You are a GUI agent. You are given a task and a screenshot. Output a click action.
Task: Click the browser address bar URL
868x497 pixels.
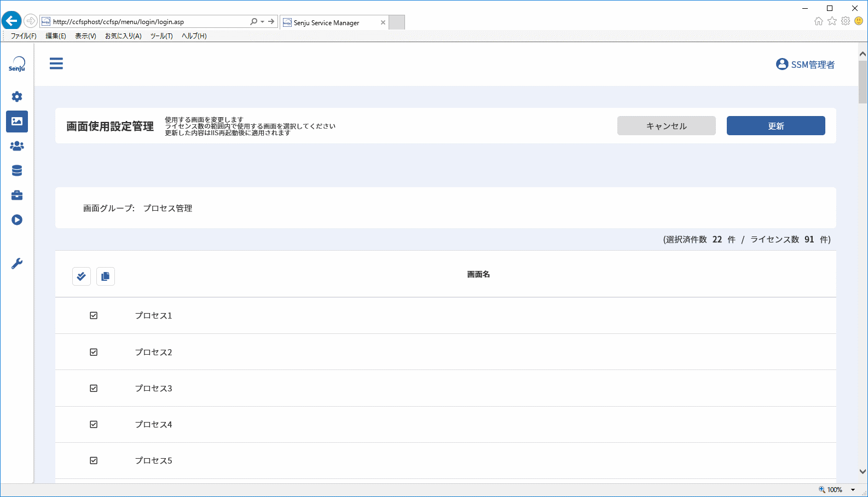119,22
